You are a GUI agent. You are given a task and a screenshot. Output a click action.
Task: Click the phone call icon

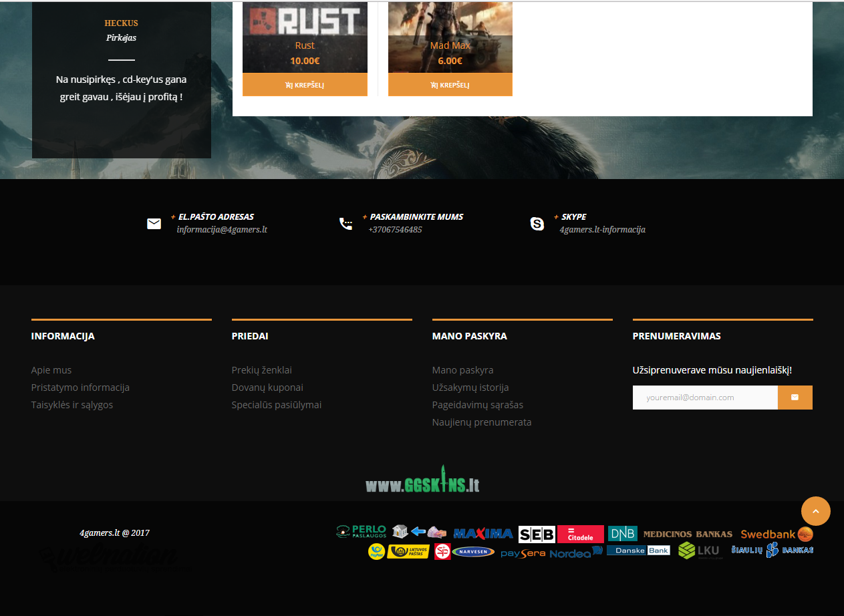click(x=345, y=224)
